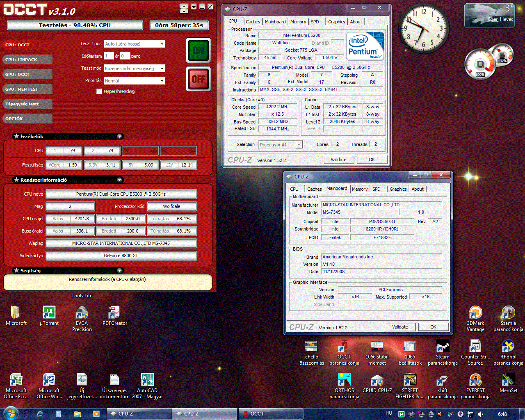Click Validate in the lower CPU-Z window
Viewport: 525px width, 420px height.
tap(400, 327)
